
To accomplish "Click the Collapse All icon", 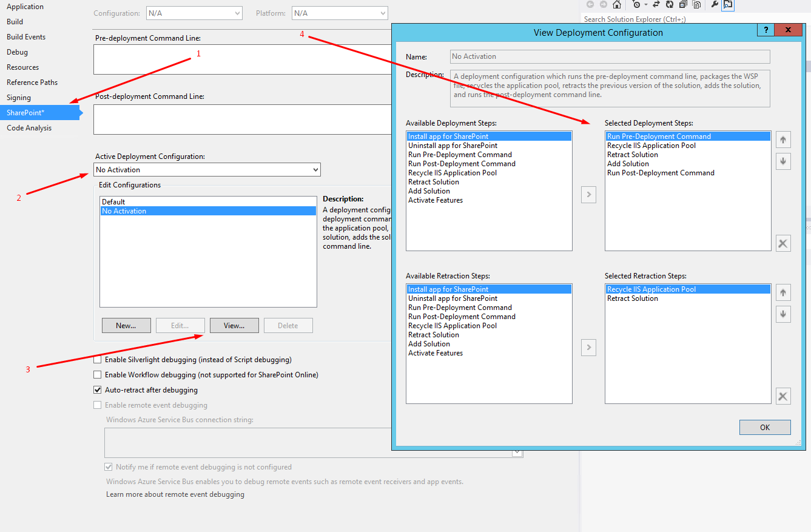I will point(682,5).
